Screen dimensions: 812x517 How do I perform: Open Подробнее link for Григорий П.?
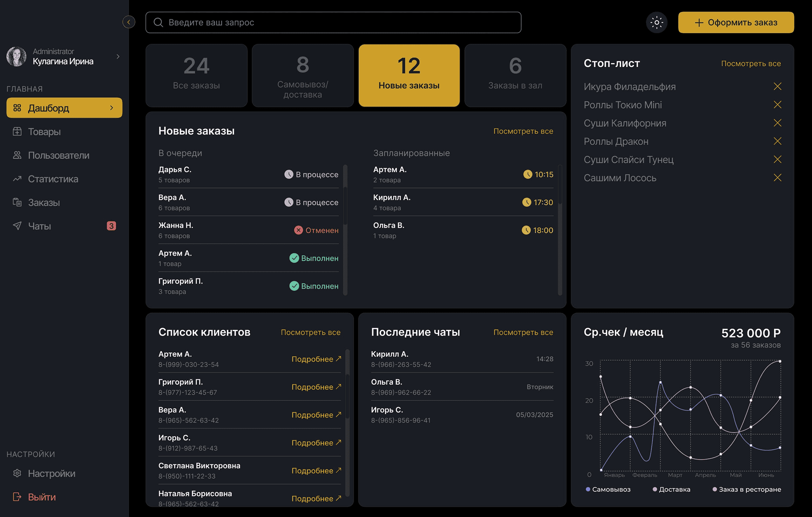click(x=316, y=387)
